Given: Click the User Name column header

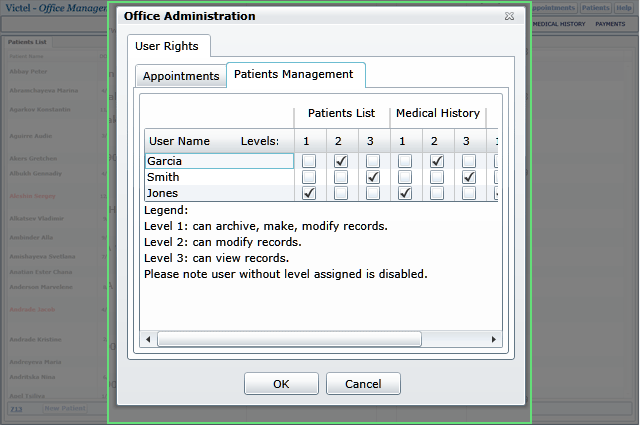Looking at the screenshot, I should pyautogui.click(x=219, y=141).
